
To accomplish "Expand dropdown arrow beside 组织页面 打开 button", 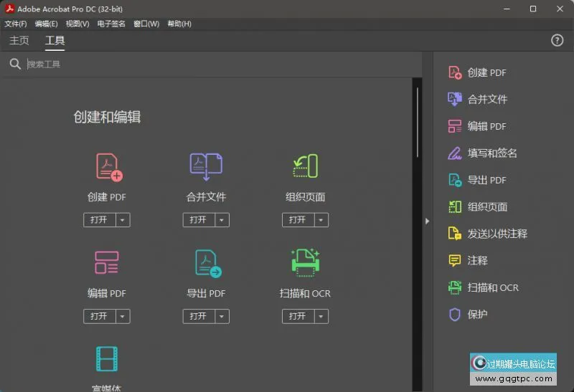I will [x=321, y=220].
